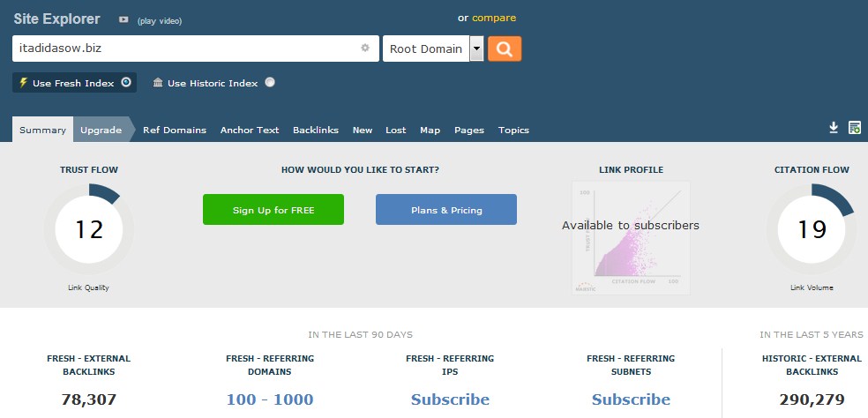Screen dimensions: 868x418
Task: Click the Site Explorer heading
Action: click(56, 19)
